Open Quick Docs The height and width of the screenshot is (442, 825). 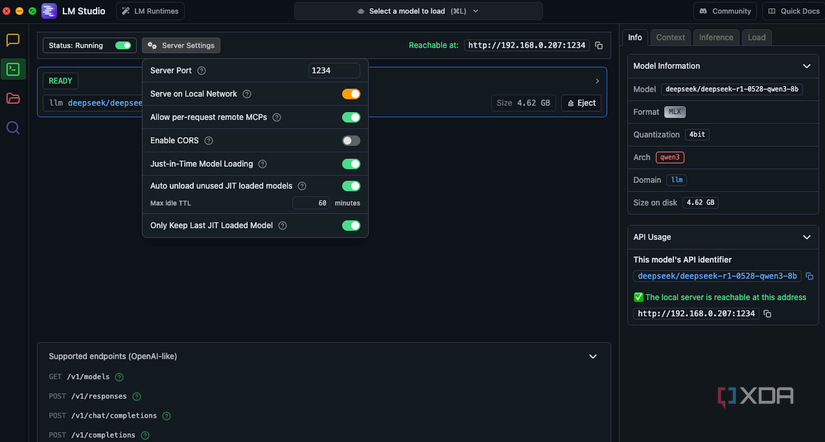pyautogui.click(x=794, y=11)
